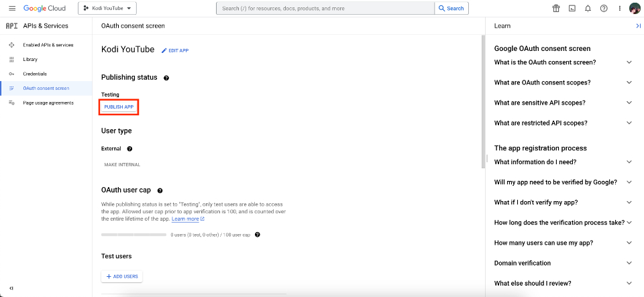Click the MAKE INTERNAL button
Image resolution: width=644 pixels, height=297 pixels.
(x=122, y=164)
